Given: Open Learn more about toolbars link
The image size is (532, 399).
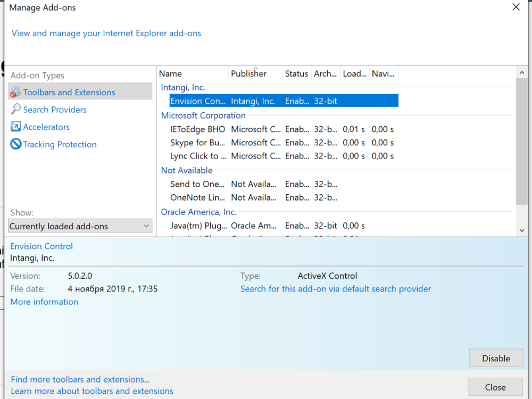Looking at the screenshot, I should point(92,391).
